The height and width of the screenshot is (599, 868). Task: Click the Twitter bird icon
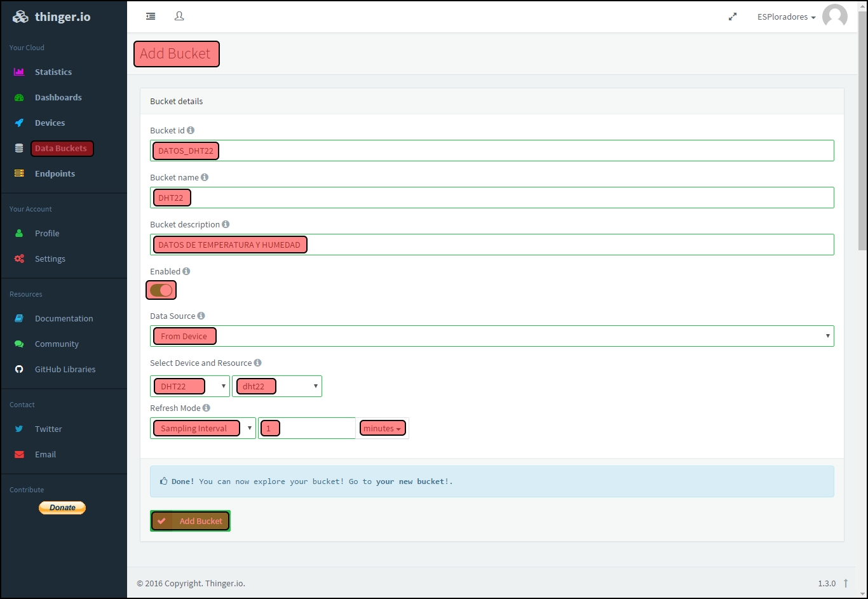19,429
